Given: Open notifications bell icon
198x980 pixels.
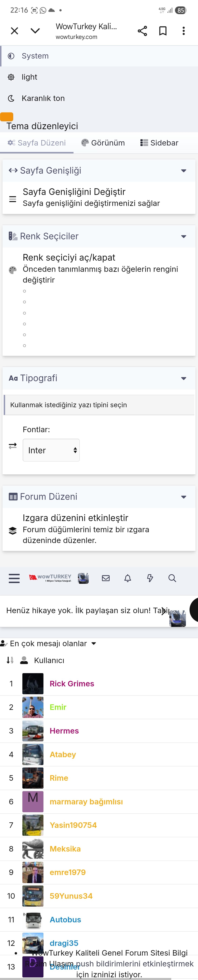Looking at the screenshot, I should pyautogui.click(x=128, y=578).
